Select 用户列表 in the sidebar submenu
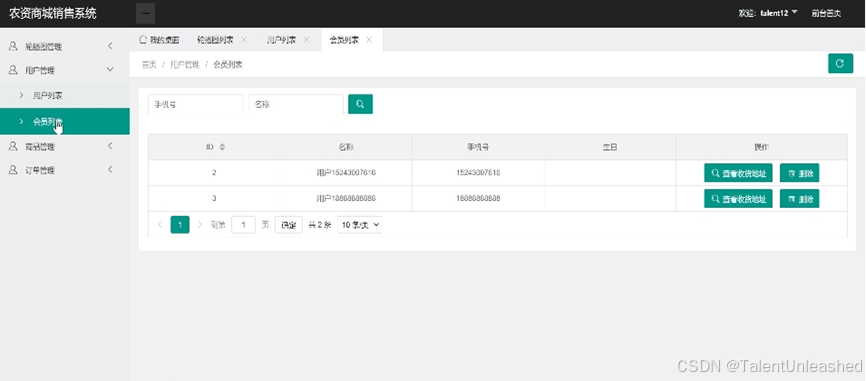 click(x=65, y=95)
